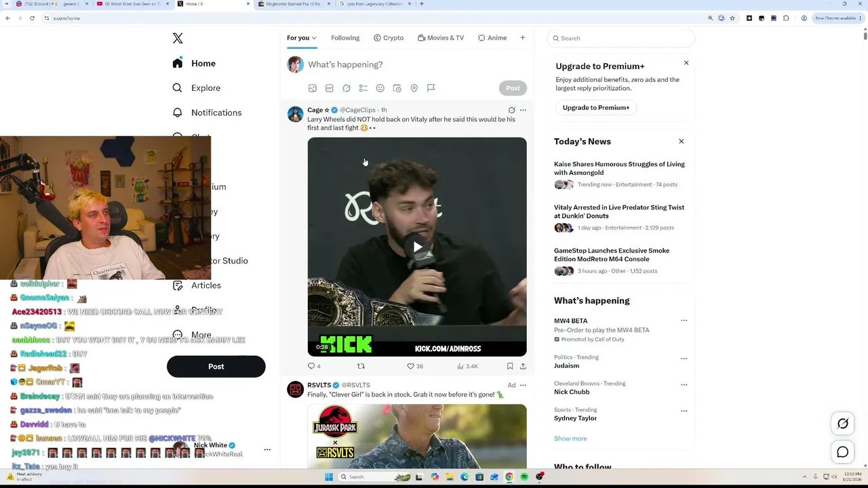Open Grok enhance in the composer
This screenshot has width=868, height=488.
[x=347, y=88]
